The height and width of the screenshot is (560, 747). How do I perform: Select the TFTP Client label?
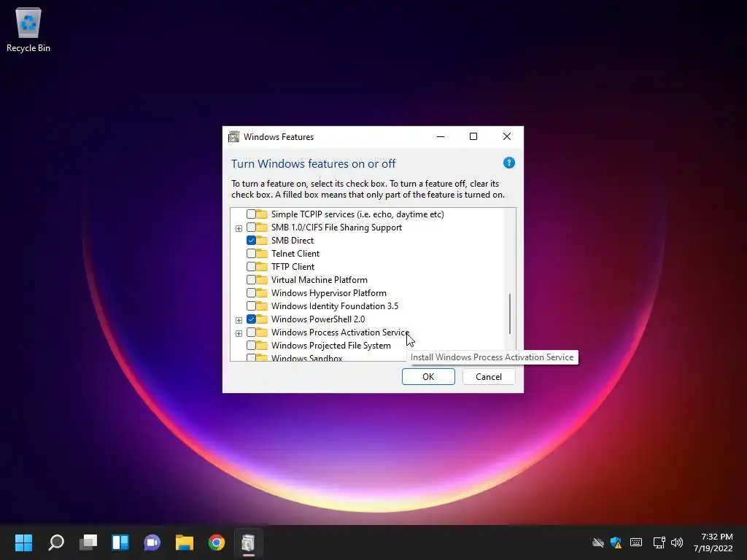point(293,267)
